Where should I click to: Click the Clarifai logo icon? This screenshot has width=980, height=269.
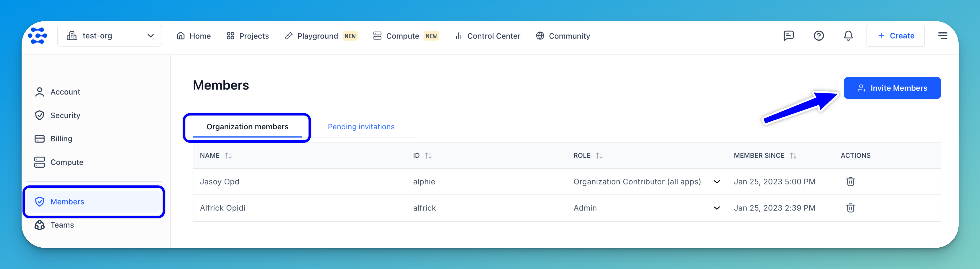[x=38, y=36]
